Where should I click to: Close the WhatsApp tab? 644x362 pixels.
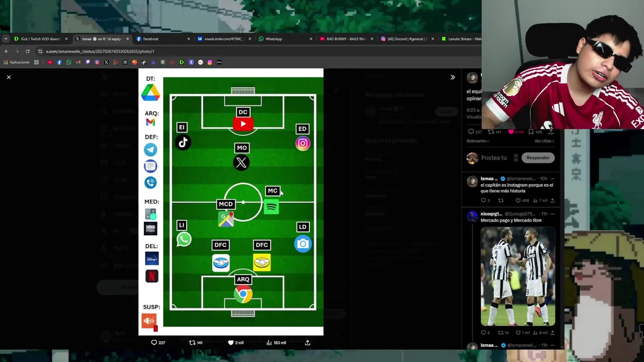(x=310, y=39)
